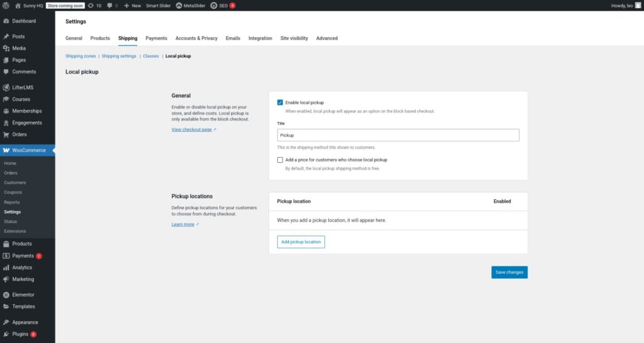Click the Dashboard icon in sidebar
The height and width of the screenshot is (343, 644).
[x=6, y=21]
